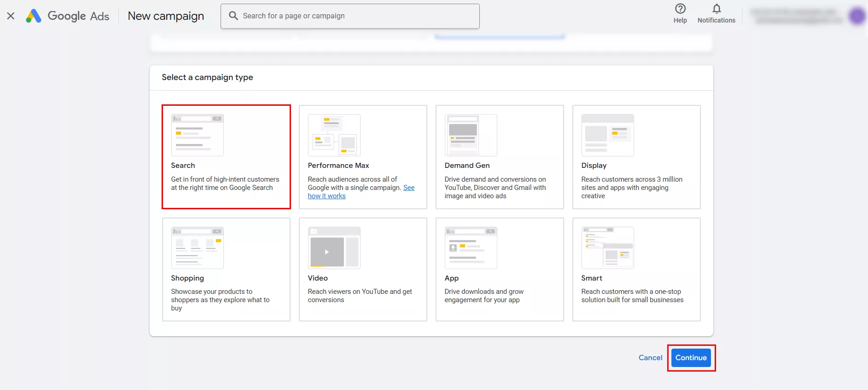Click 'Drive demand and conversions' description
The image size is (868, 390).
pos(495,188)
